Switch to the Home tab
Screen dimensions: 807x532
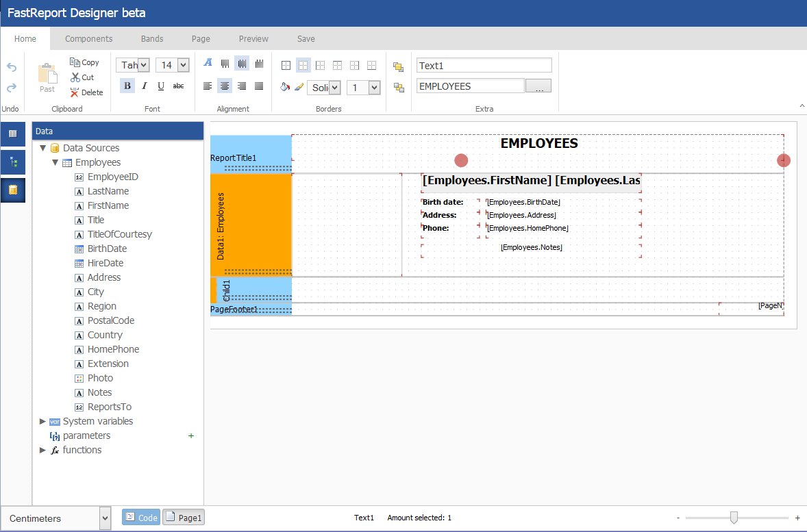click(x=25, y=38)
